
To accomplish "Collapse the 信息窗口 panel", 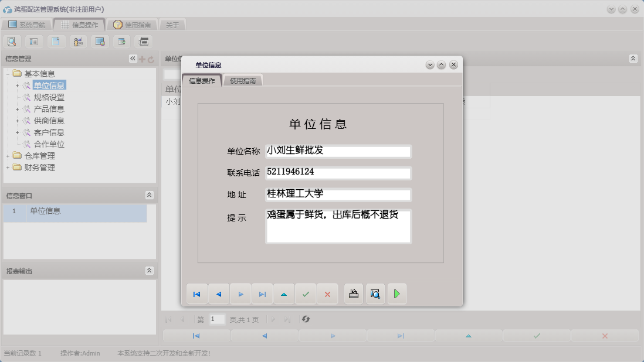I will [150, 194].
